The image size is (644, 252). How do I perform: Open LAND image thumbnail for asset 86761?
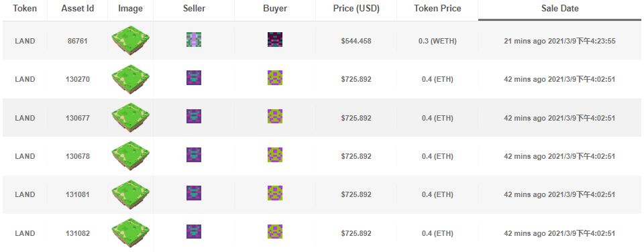point(131,40)
